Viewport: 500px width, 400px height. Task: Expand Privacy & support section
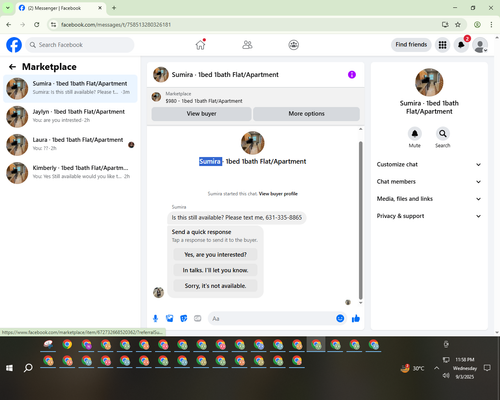point(429,216)
